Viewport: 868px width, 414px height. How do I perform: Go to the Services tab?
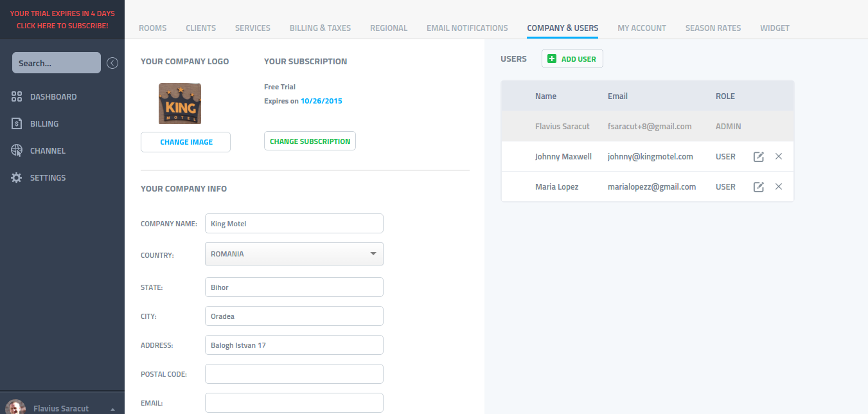coord(252,28)
